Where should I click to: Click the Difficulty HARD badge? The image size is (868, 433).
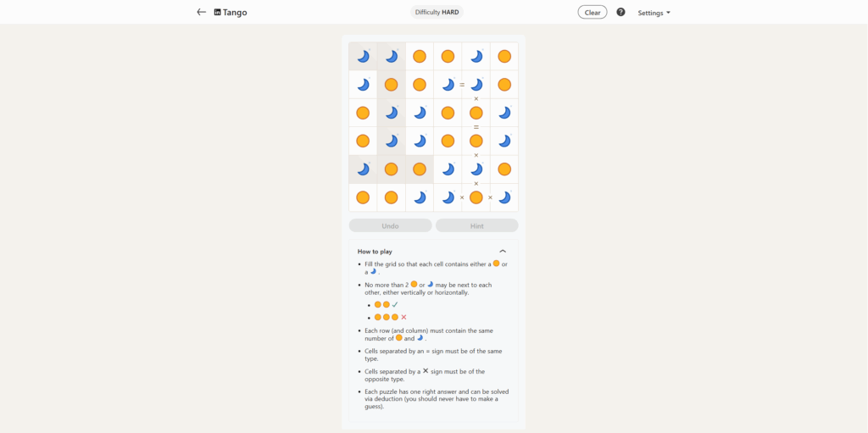[437, 13]
